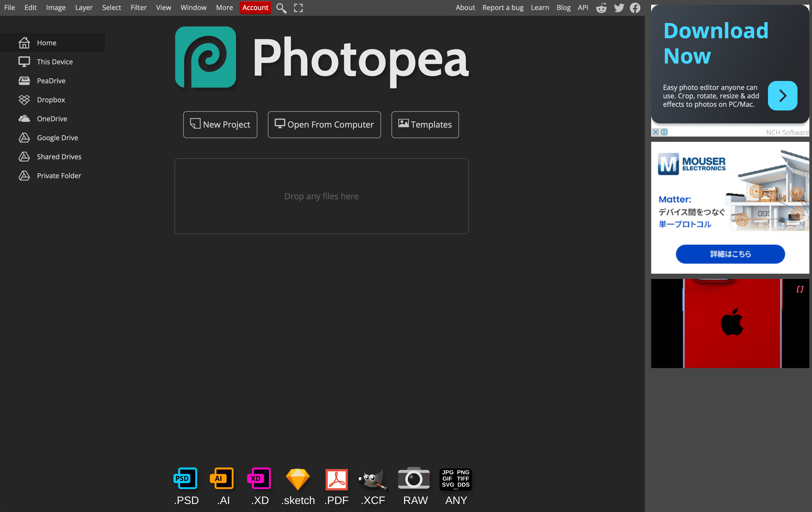Screen dimensions: 812x512
Task: Open the View menu
Action: [163, 7]
